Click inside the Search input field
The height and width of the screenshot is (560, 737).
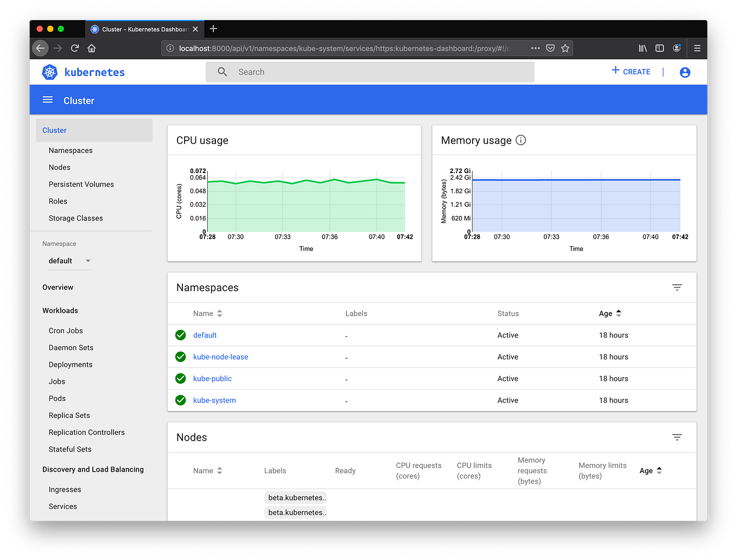click(326, 72)
